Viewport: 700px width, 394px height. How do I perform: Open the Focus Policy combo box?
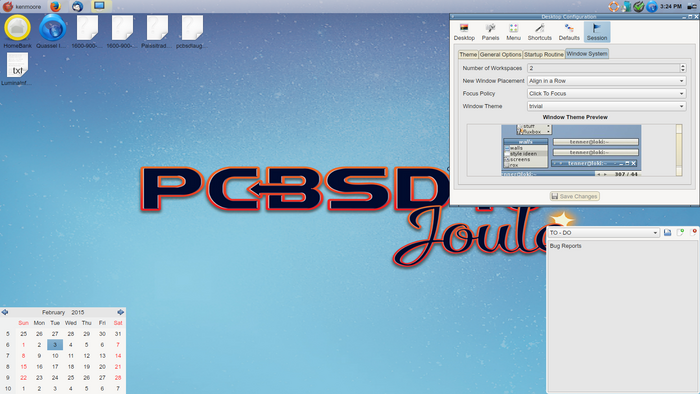click(606, 93)
